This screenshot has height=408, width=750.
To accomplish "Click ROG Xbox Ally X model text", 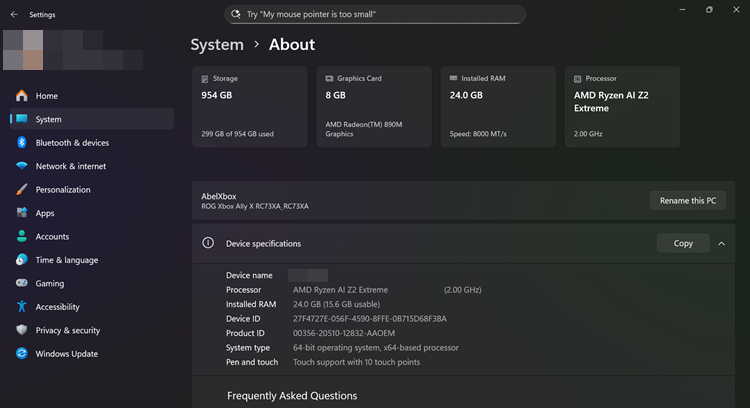I will [x=255, y=206].
